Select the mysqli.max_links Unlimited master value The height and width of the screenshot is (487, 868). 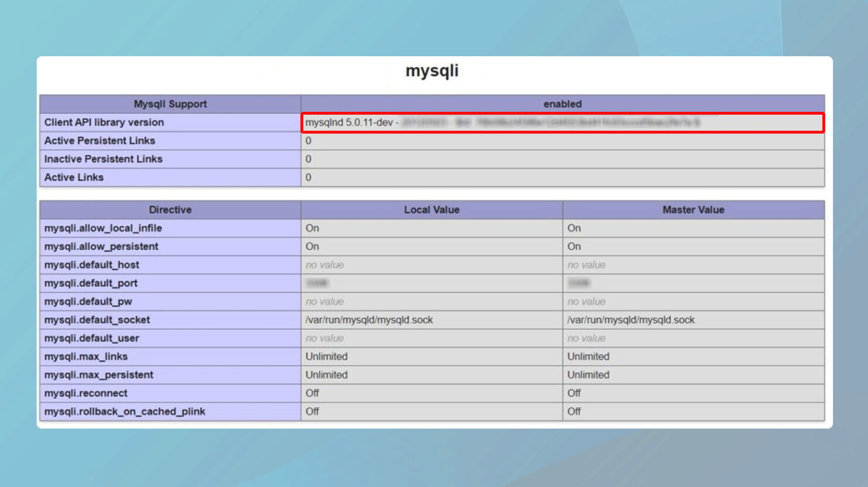(588, 356)
